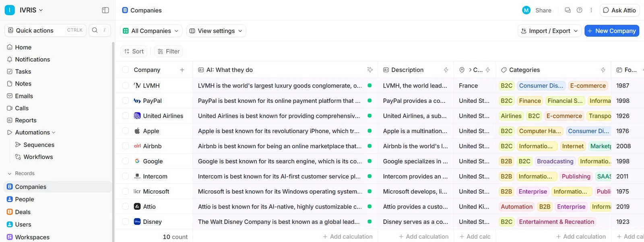This screenshot has height=242, width=644.
Task: Click the Filter button
Action: click(169, 51)
